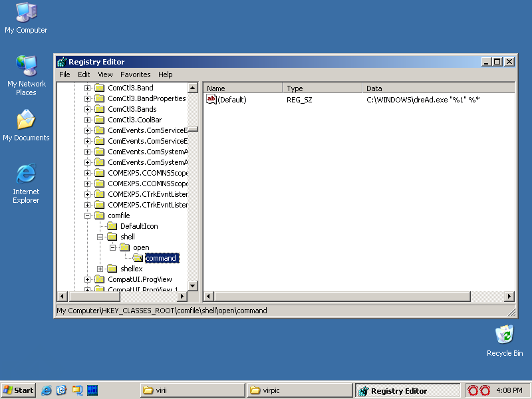Screen dimensions: 532x399
Task: Expand the ComCtl3.Bands key
Action: (x=87, y=109)
